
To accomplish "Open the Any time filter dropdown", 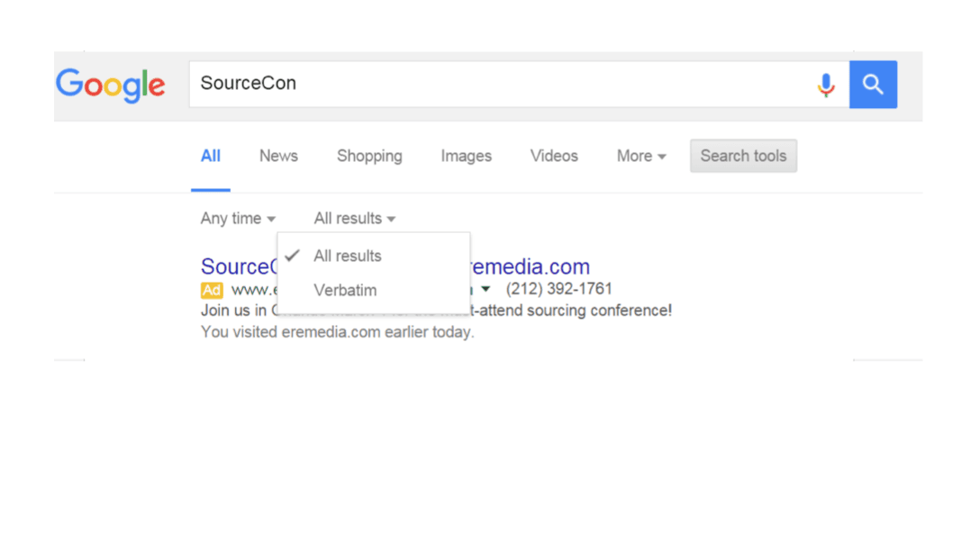I will coord(238,218).
